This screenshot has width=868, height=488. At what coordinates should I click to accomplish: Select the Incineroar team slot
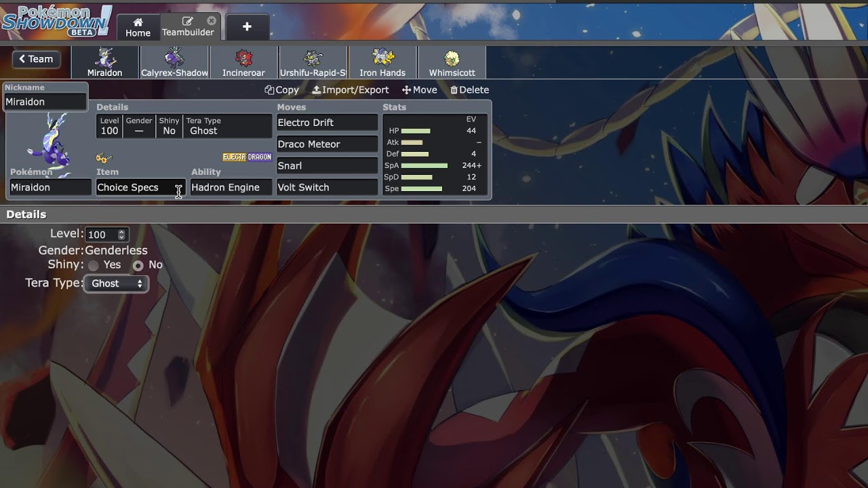pyautogui.click(x=243, y=62)
